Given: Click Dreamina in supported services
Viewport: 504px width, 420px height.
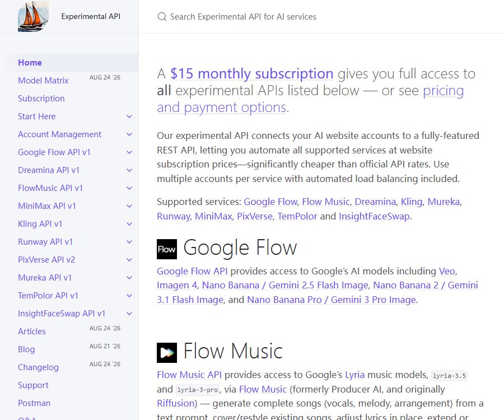Looking at the screenshot, I should click(375, 202).
